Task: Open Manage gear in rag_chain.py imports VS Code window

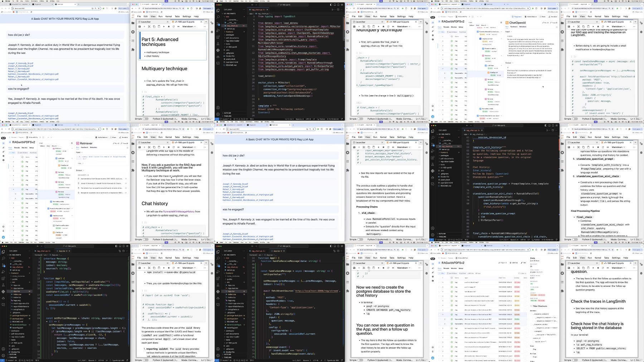Action: [218, 114]
